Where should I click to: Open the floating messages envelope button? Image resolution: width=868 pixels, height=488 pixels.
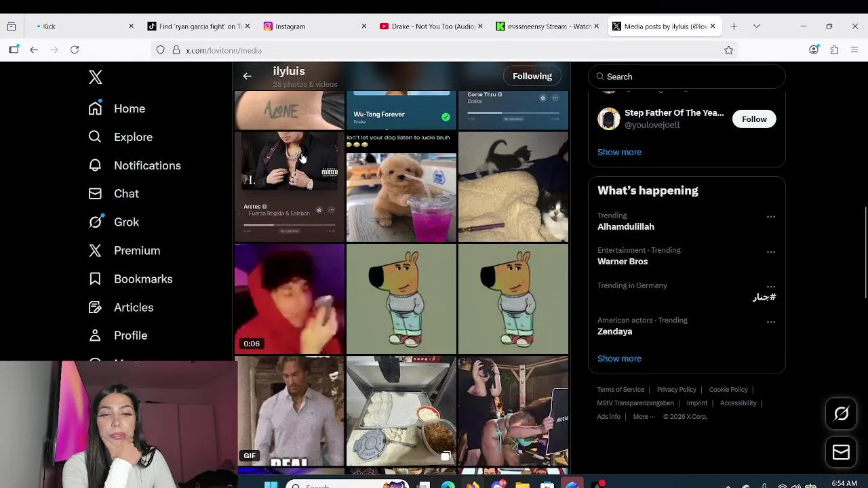841,452
